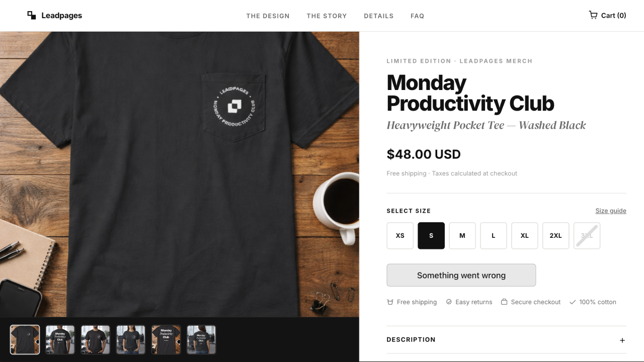Click the Something went wrong button

(461, 275)
